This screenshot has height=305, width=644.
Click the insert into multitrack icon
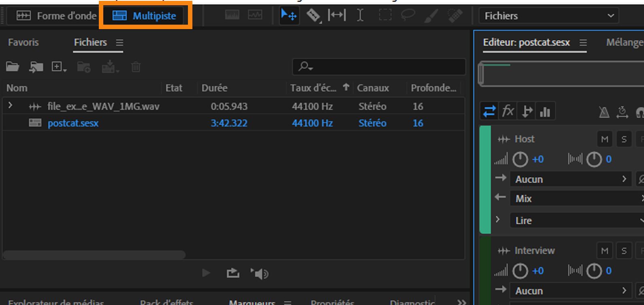110,67
